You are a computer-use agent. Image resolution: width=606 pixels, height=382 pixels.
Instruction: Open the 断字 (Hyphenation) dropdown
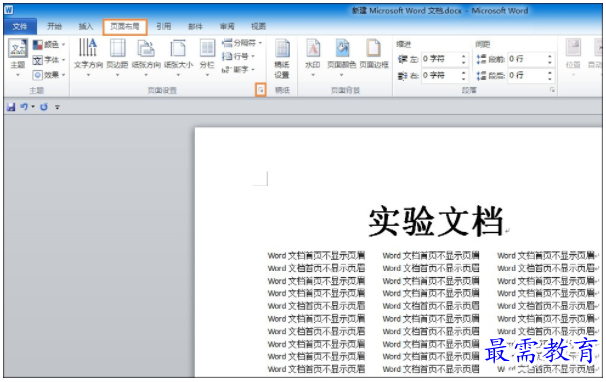238,70
